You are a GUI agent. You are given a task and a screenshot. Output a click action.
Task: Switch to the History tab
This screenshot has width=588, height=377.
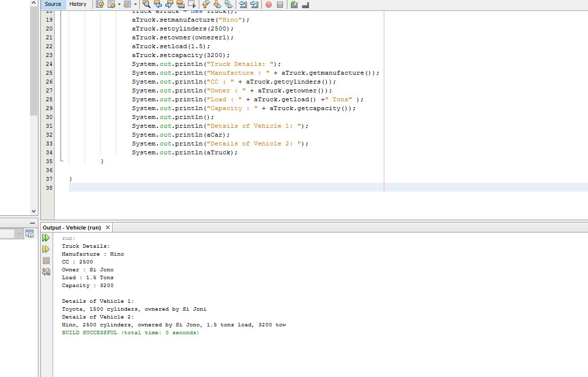point(78,4)
